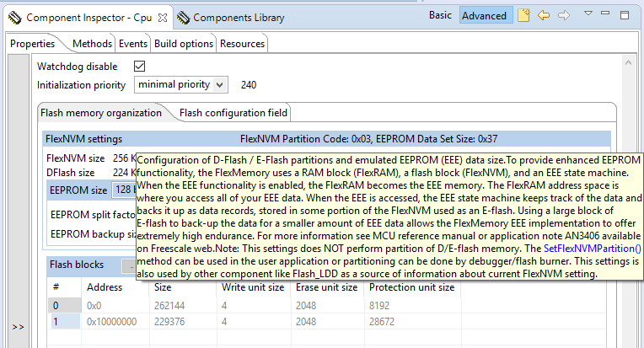Image resolution: width=644 pixels, height=348 pixels.
Task: Click the Write unit size column header
Action: point(253,287)
